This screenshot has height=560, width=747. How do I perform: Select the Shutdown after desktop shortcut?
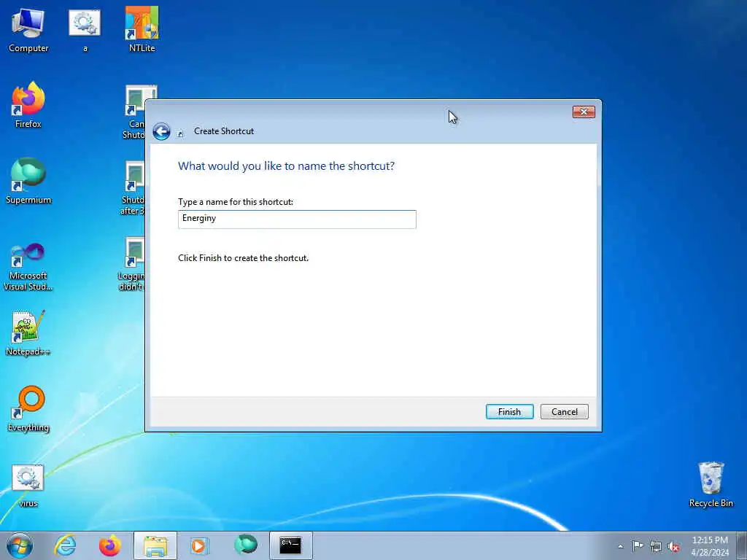[x=133, y=189]
